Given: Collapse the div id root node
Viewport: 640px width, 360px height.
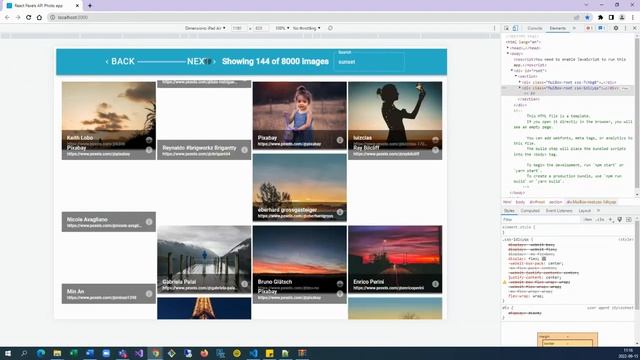Looking at the screenshot, I should point(511,71).
